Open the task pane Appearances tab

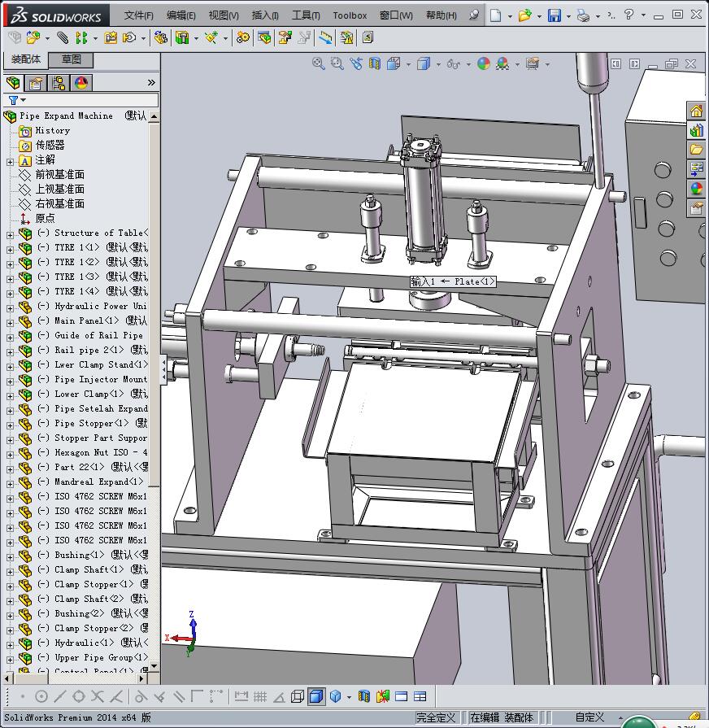coord(697,189)
